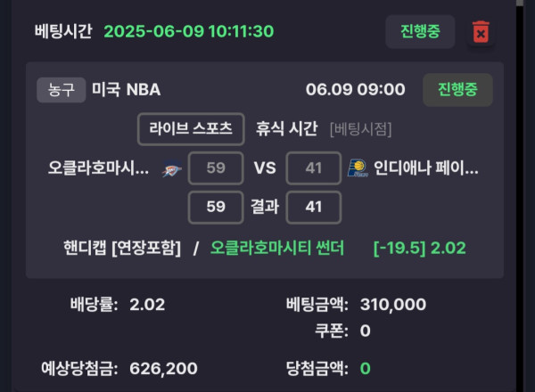This screenshot has height=392, width=535.
Task: Click the vertical scrollbar on the right edge
Action: point(520,196)
